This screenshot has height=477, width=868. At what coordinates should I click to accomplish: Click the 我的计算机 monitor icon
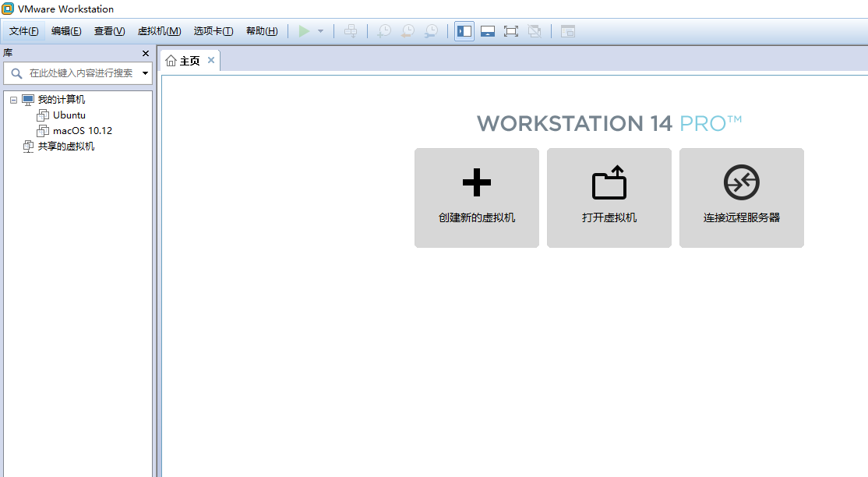[28, 100]
